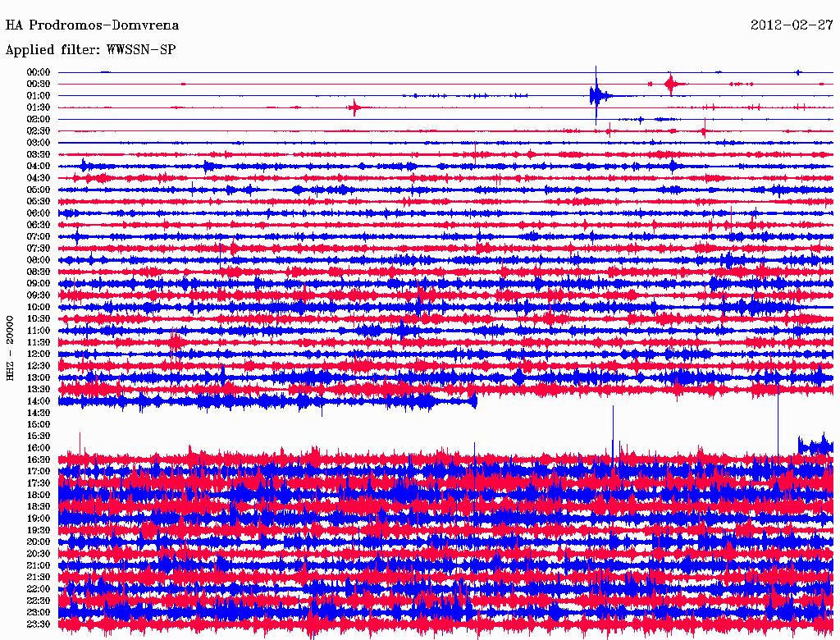Select the 00:00 time label
840x640 pixels.
39,72
